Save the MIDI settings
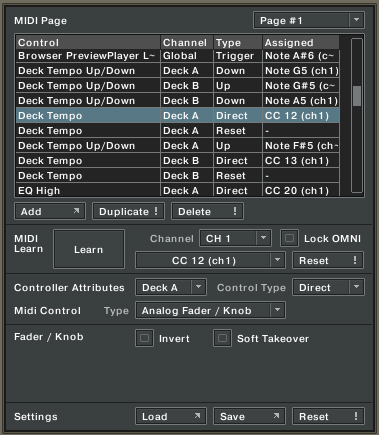 249,416
